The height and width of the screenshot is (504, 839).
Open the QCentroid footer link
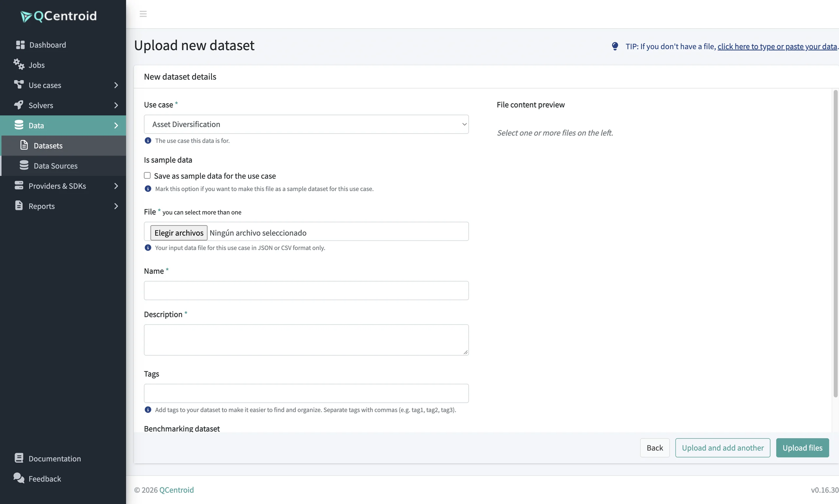(x=176, y=490)
